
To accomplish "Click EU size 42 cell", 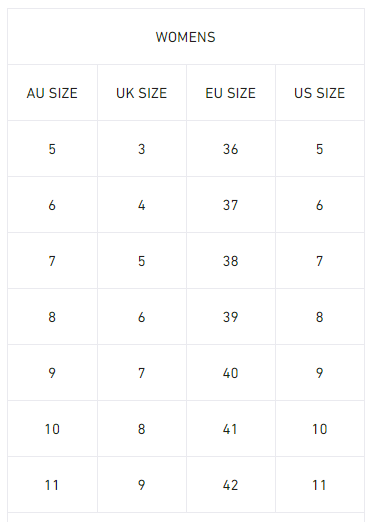I will pos(231,485).
